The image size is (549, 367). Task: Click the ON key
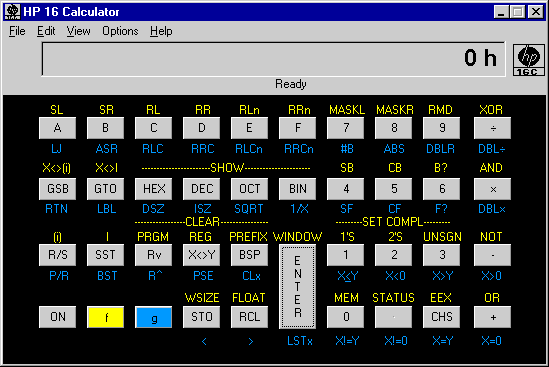tap(57, 317)
